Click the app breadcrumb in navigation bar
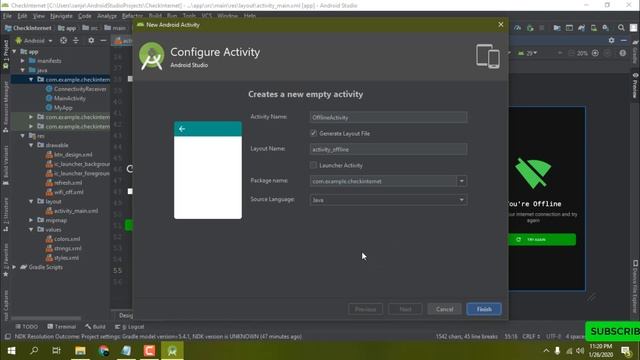This screenshot has height=360, width=640. coord(67,28)
